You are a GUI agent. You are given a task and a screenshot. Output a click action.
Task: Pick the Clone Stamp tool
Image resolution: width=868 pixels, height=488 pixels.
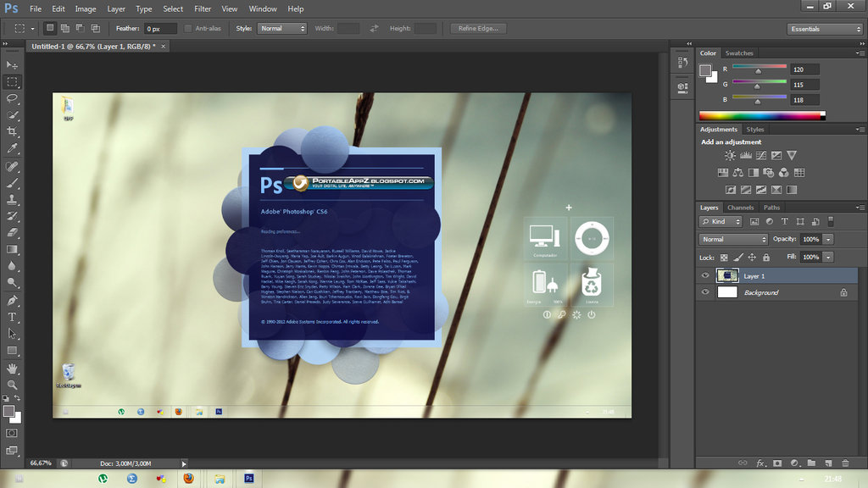tap(12, 200)
